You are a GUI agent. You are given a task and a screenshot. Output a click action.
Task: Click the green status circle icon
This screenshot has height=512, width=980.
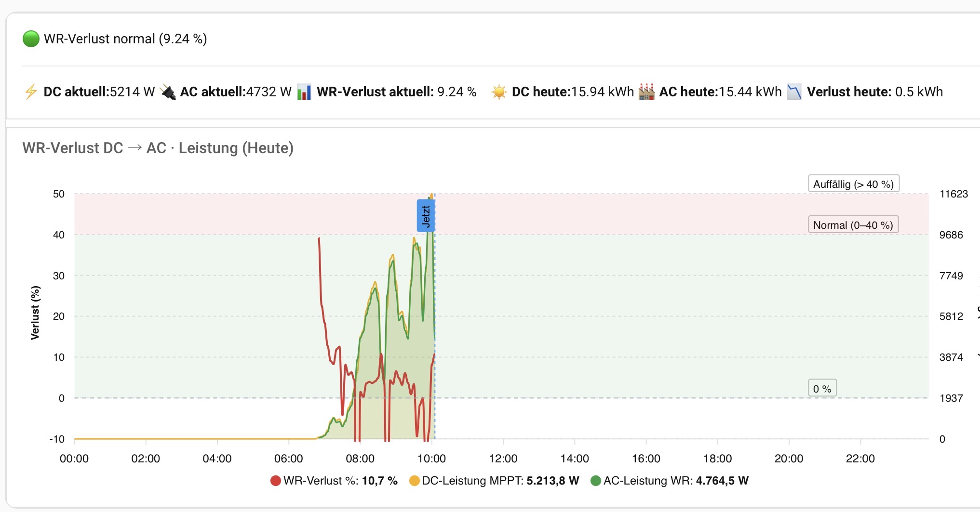tap(31, 39)
